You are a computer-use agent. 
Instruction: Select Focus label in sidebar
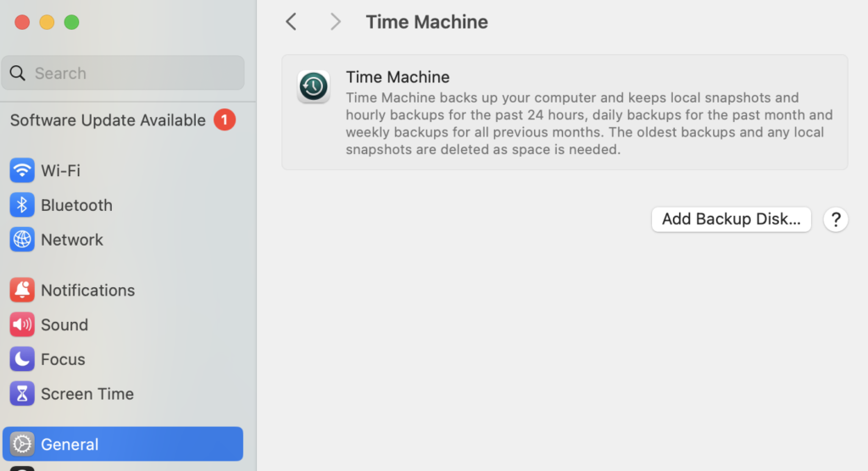pos(63,359)
